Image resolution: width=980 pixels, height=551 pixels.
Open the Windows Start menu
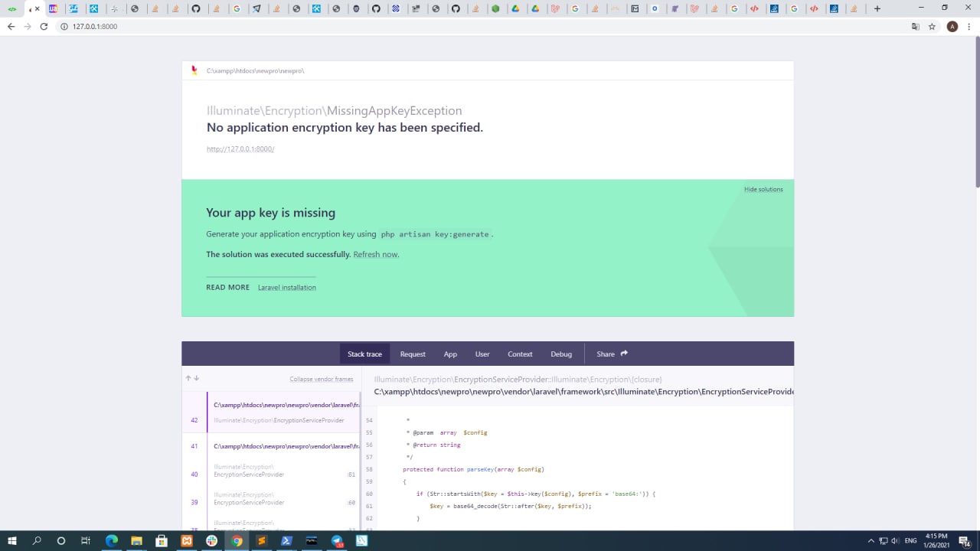[12, 541]
